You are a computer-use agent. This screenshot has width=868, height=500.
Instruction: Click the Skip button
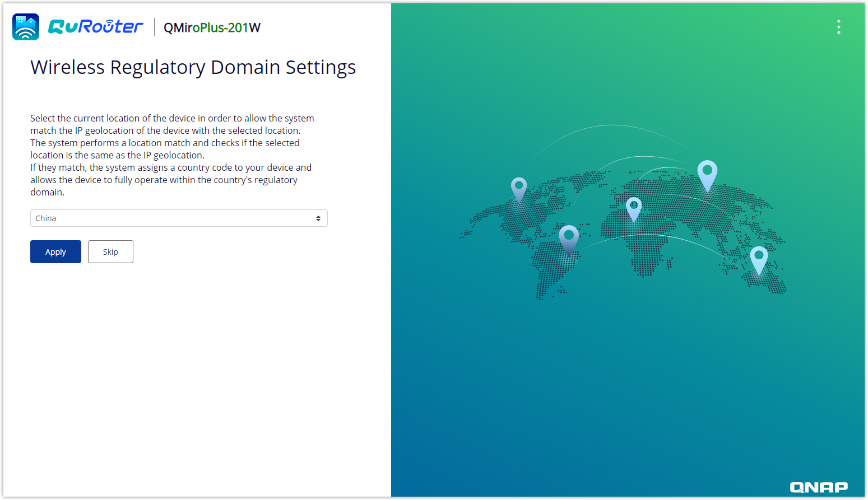(x=110, y=252)
